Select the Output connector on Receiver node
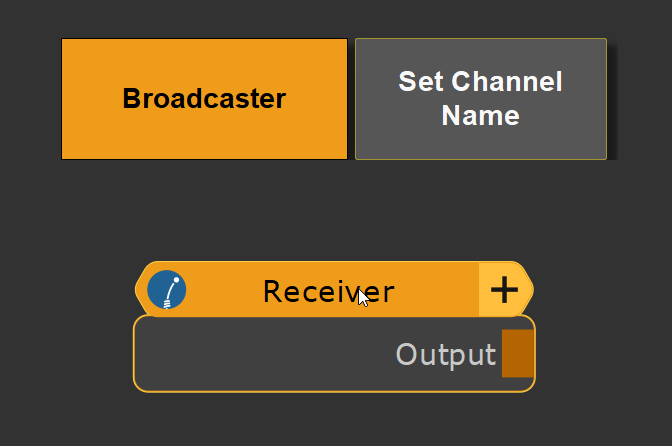 517,354
